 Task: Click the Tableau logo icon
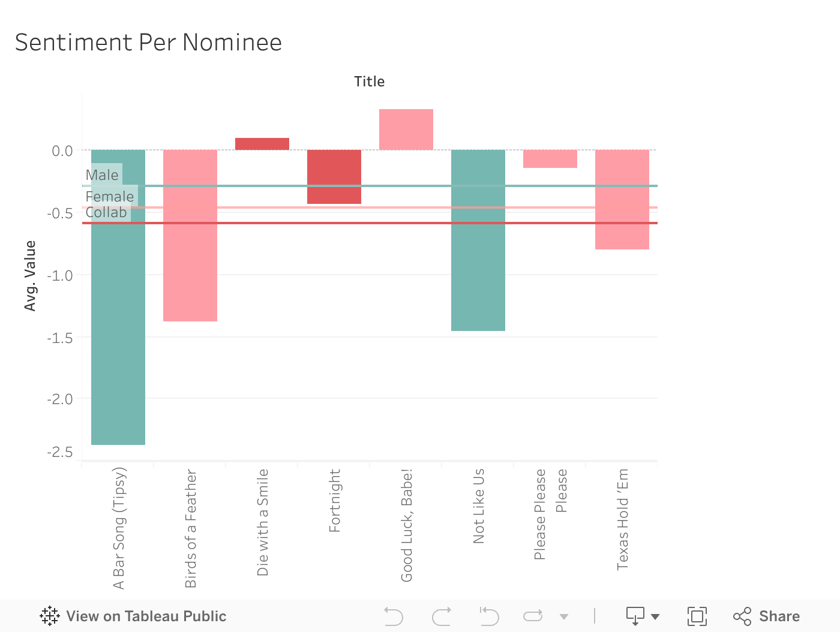50,616
